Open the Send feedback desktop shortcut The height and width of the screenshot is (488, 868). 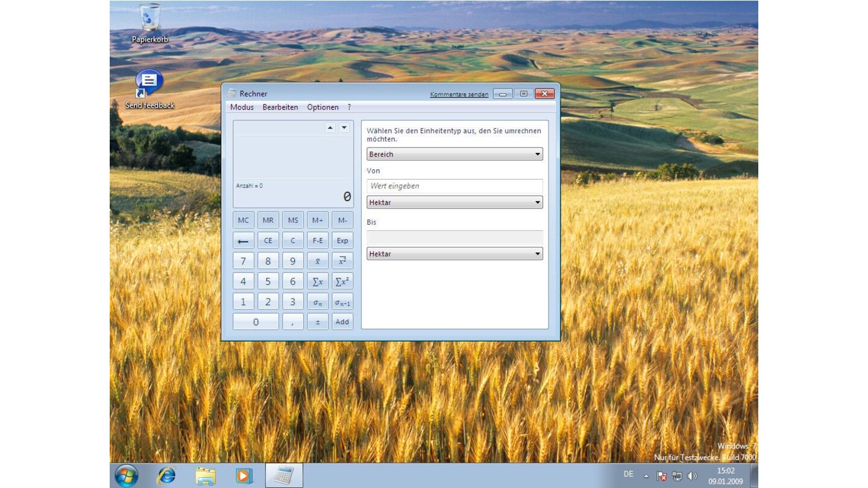pyautogui.click(x=149, y=89)
